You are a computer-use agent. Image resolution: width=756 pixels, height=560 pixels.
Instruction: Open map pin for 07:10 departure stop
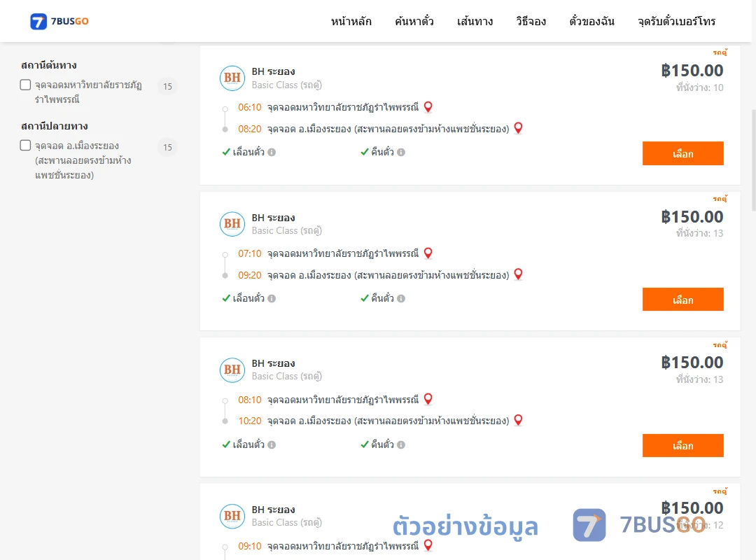pos(428,253)
